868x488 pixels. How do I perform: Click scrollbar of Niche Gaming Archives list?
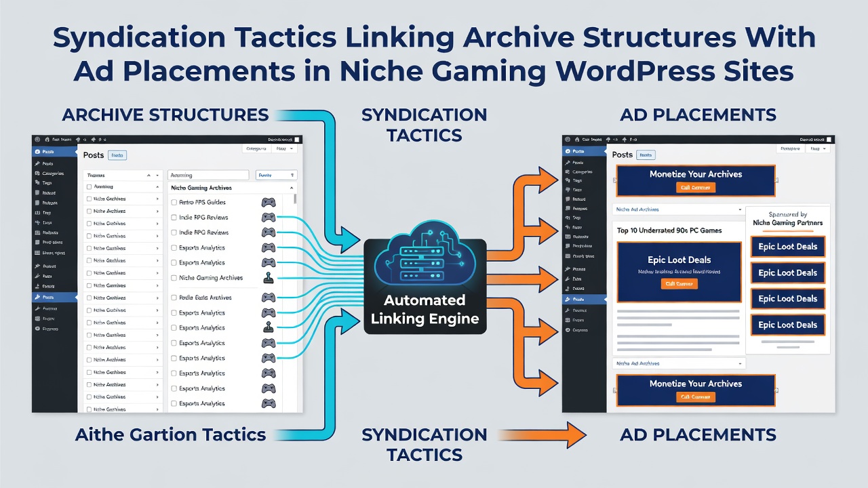[x=295, y=198]
